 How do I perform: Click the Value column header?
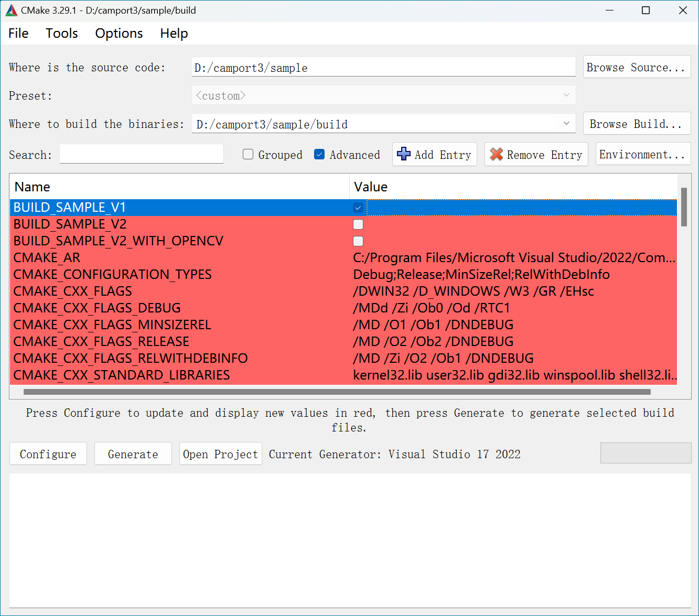513,187
